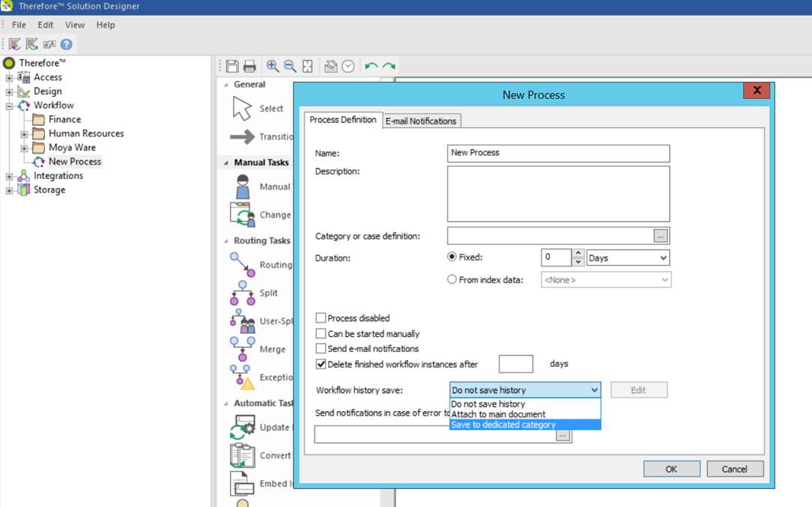Click the Zoom Out magnifier icon
This screenshot has height=507, width=812.
290,67
